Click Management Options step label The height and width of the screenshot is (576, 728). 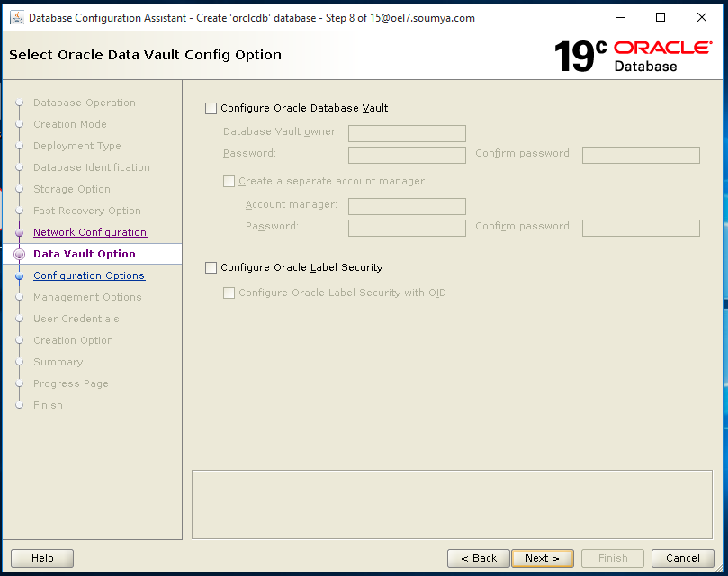tap(87, 297)
